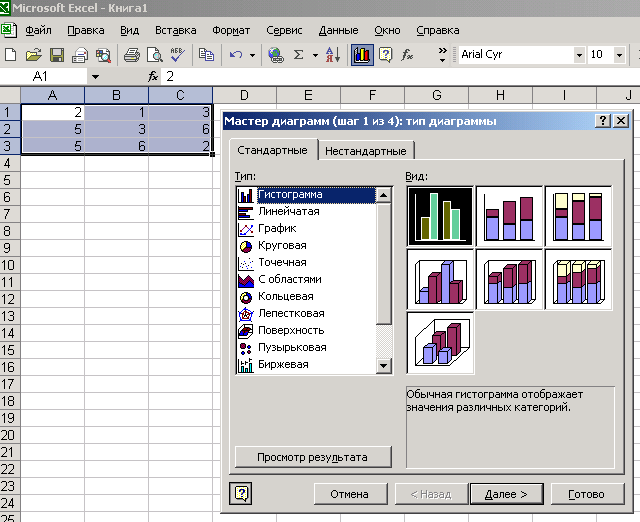Open the Arial Cyr font name dropdown

(579, 55)
